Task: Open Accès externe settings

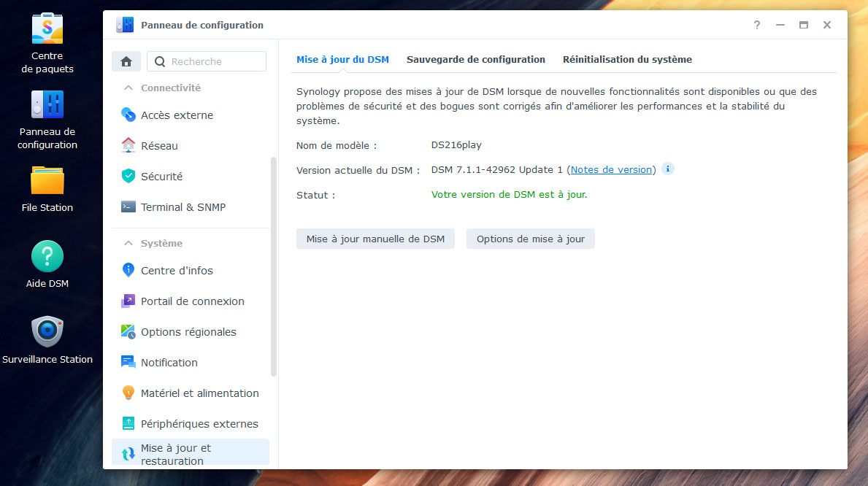Action: point(177,115)
